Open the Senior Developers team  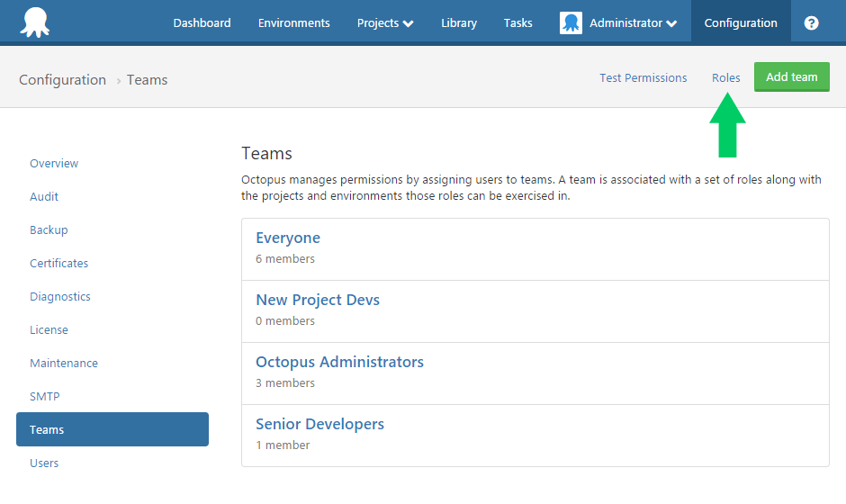(x=319, y=424)
